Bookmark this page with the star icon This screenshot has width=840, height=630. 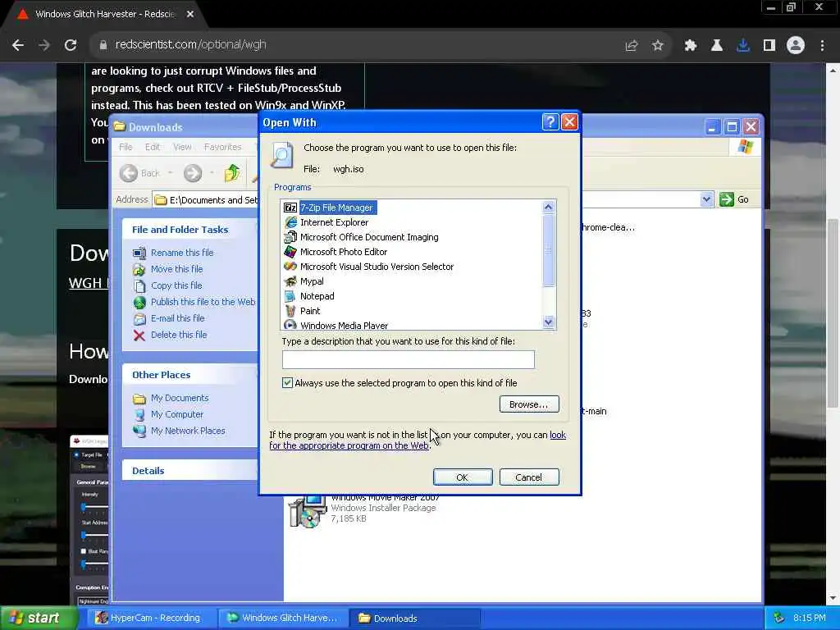[x=657, y=46]
